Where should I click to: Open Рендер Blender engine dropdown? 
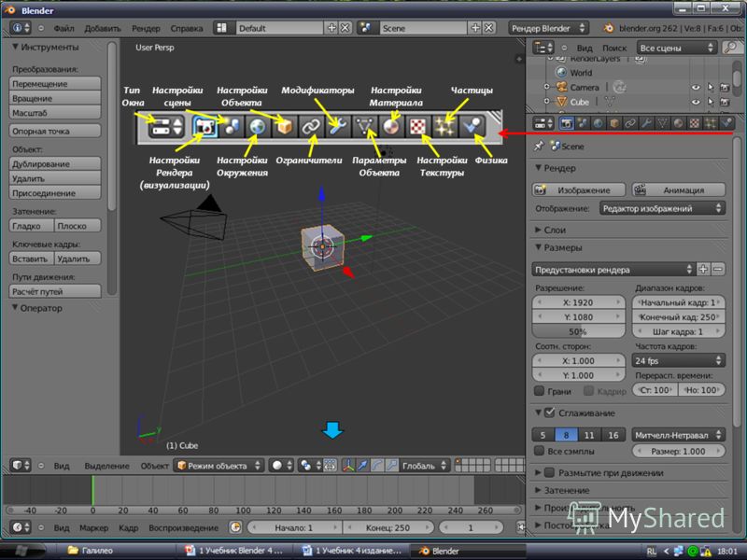(x=548, y=28)
